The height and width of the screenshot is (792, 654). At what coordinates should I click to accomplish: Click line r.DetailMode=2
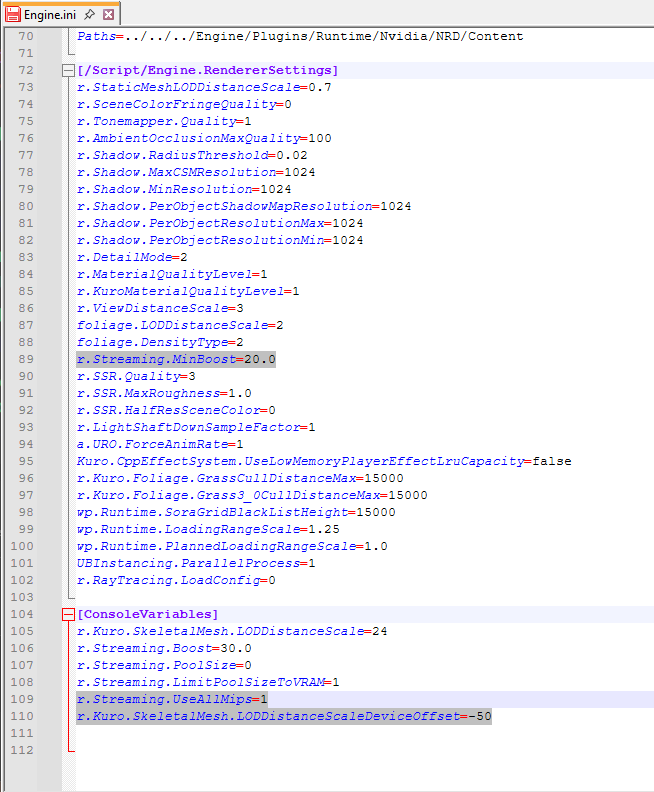tap(132, 257)
